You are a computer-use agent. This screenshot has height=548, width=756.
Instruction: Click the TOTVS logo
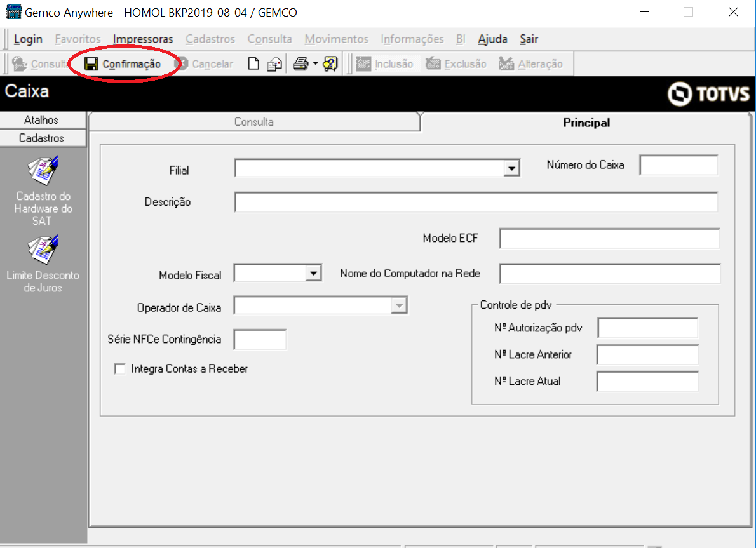click(708, 93)
